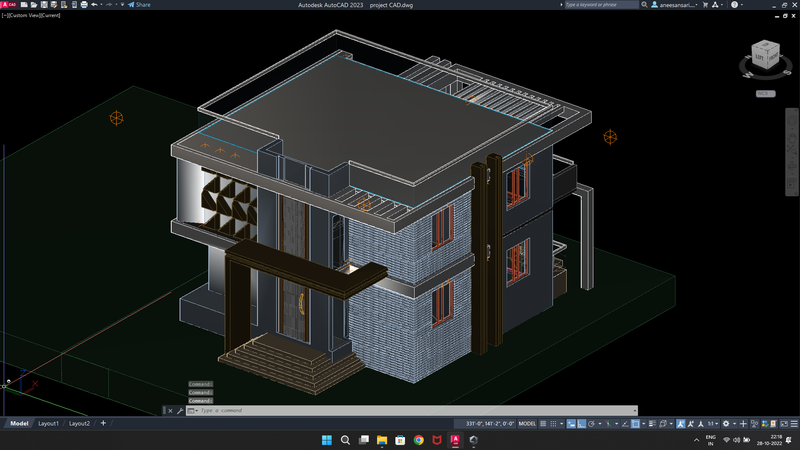Switch to the Layout1 tab
This screenshot has width=800, height=450.
(x=48, y=424)
